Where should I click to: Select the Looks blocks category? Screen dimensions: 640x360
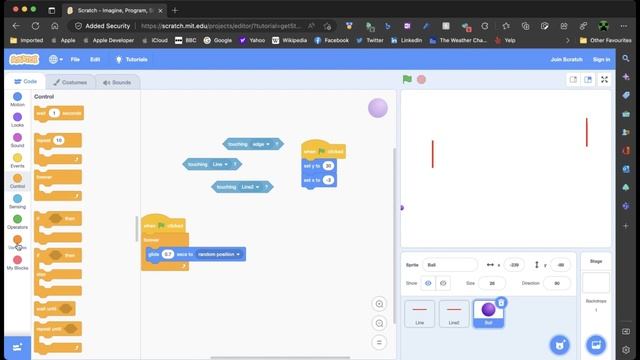pos(17,120)
